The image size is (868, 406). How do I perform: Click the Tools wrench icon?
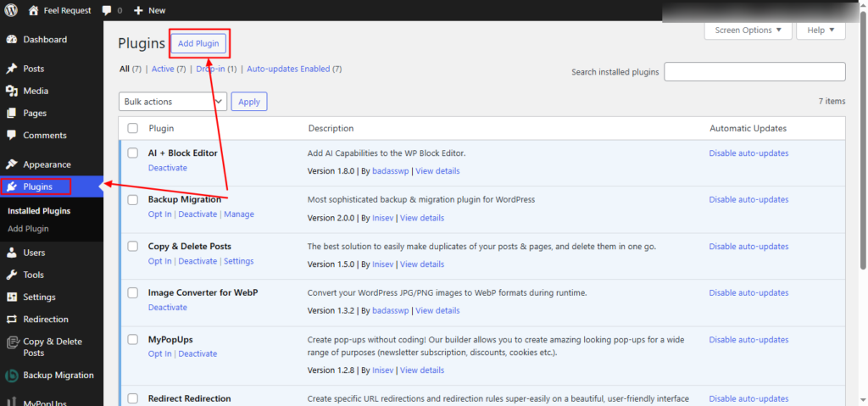[12, 275]
